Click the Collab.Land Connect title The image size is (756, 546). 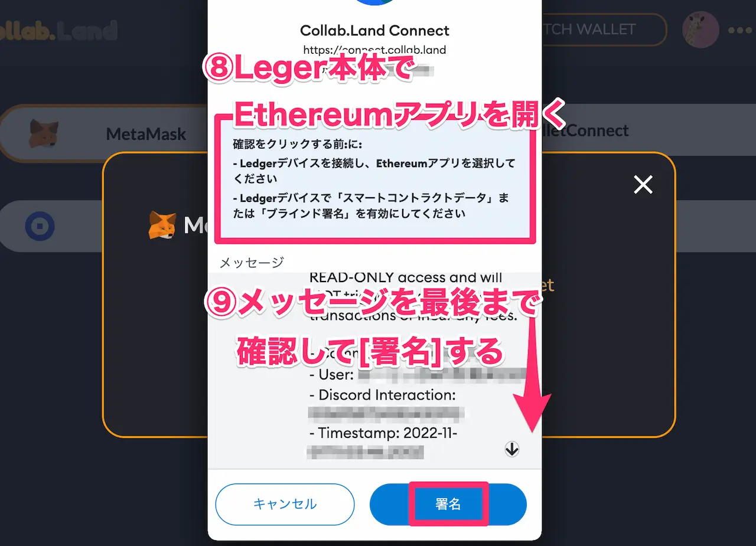point(374,30)
